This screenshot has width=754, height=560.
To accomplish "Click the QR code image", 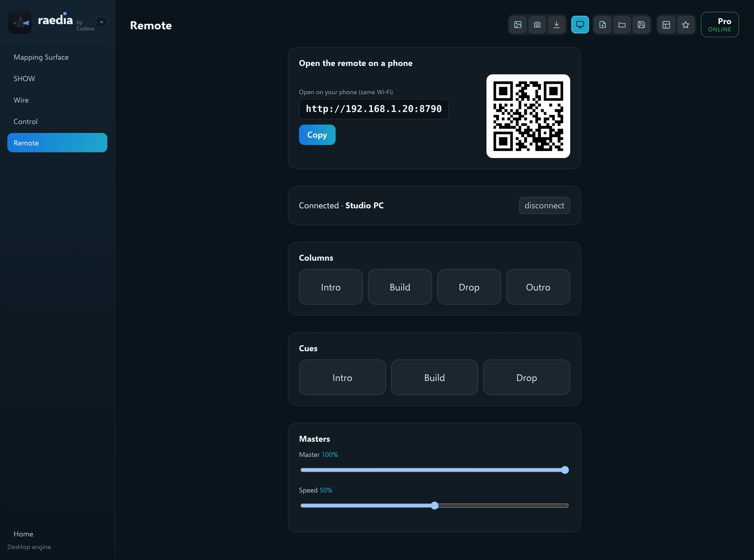I will 528,116.
